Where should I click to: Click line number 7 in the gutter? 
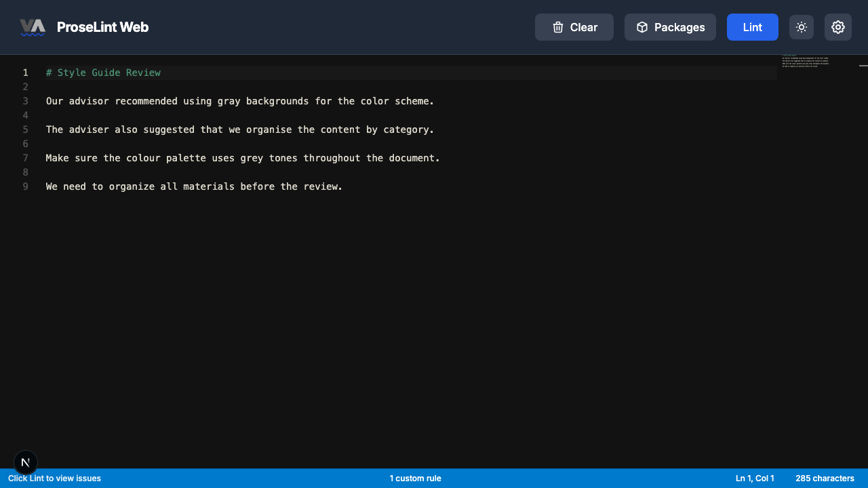coord(25,158)
